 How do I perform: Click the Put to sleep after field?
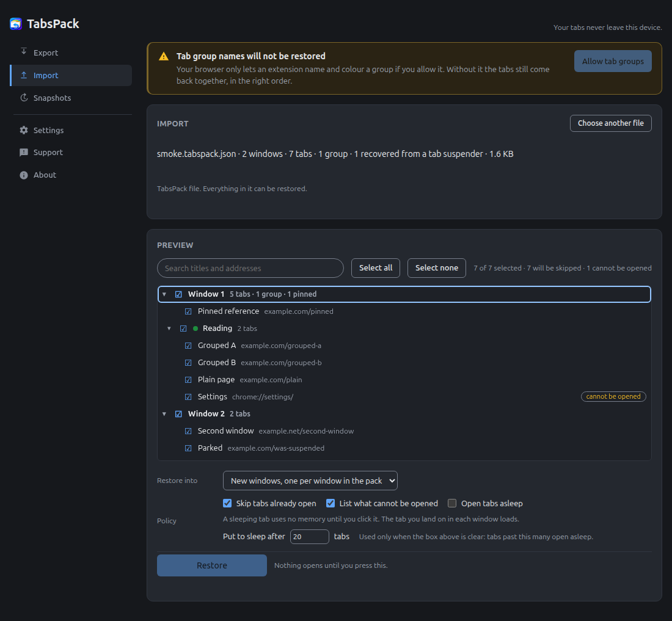[310, 537]
